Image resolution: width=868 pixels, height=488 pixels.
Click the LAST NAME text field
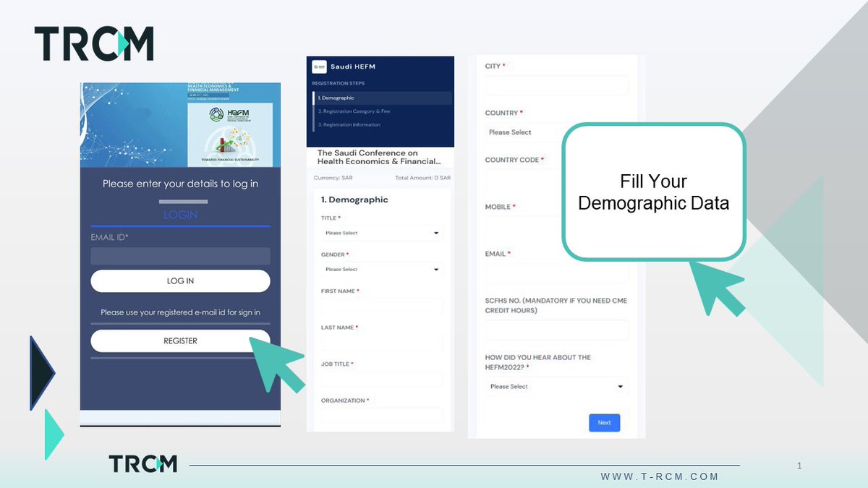[382, 343]
